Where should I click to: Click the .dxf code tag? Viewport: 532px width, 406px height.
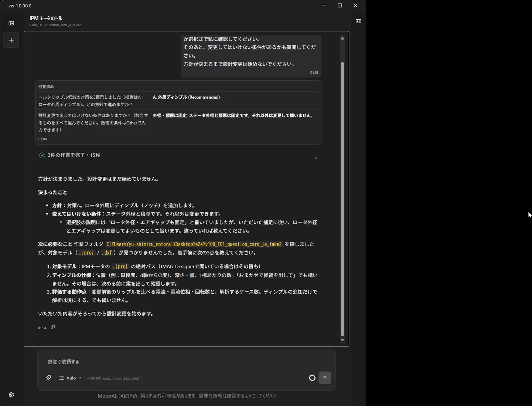click(x=107, y=253)
